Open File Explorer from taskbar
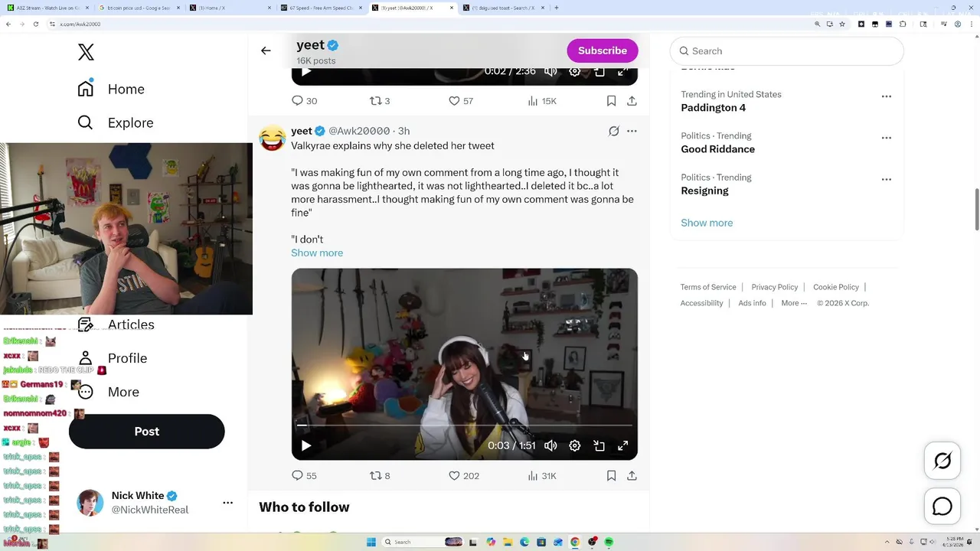 (x=508, y=542)
